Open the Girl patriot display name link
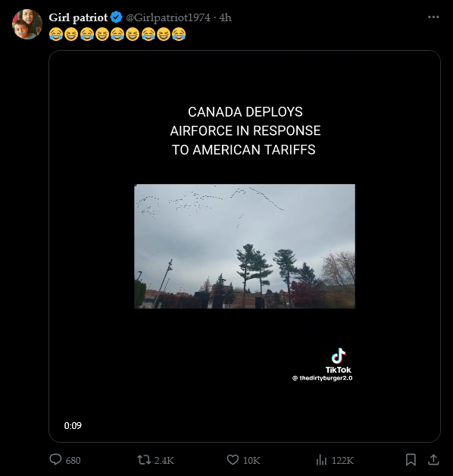Screen dimensions: 453x476 (78, 17)
